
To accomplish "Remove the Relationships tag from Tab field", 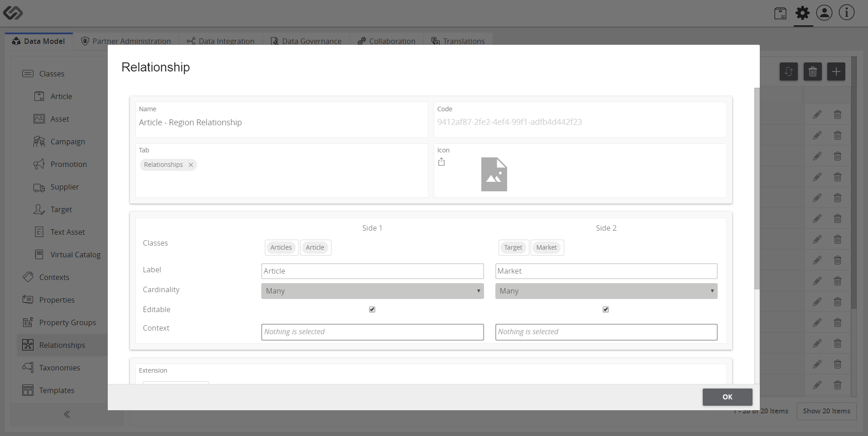I will tap(191, 165).
